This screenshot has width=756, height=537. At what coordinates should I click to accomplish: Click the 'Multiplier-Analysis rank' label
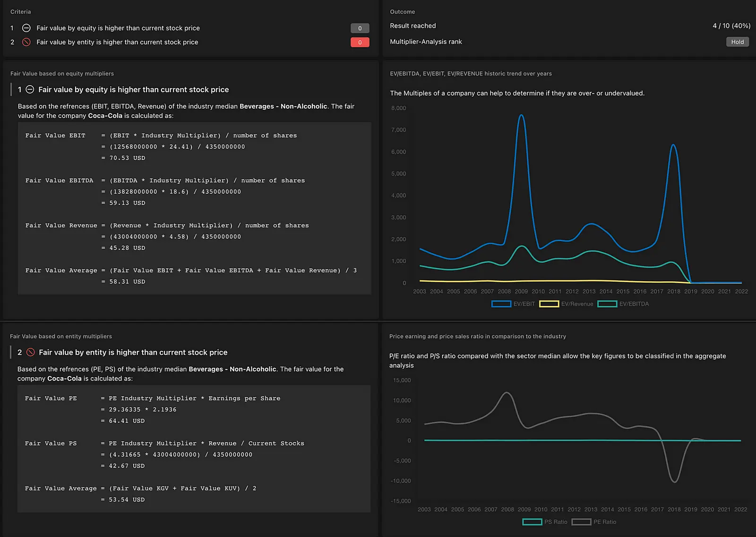pos(426,42)
